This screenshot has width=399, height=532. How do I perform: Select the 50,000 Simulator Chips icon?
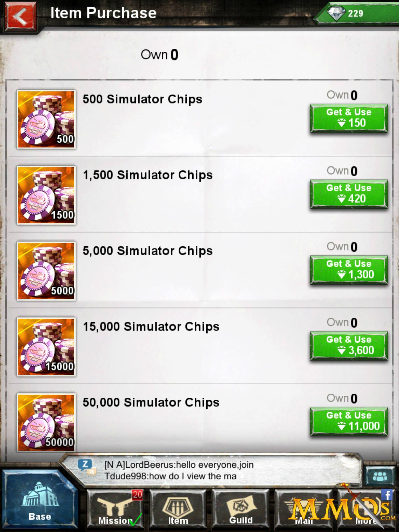click(x=46, y=423)
